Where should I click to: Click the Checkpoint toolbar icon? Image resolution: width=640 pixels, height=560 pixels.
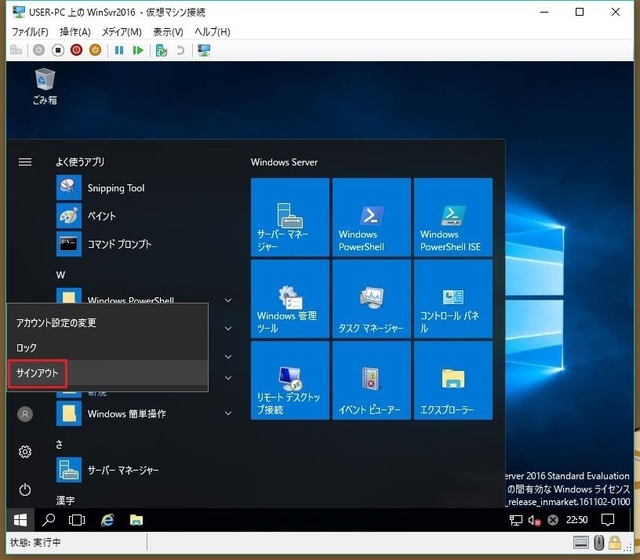click(x=160, y=49)
